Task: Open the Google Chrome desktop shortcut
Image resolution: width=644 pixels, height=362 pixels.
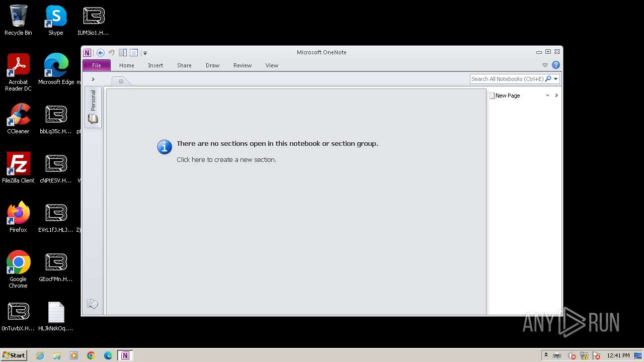Action: click(18, 270)
